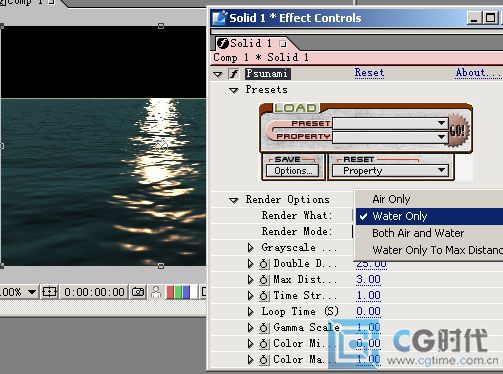
Task: Toggle stopwatch for Color Mi... property
Action: [x=264, y=344]
